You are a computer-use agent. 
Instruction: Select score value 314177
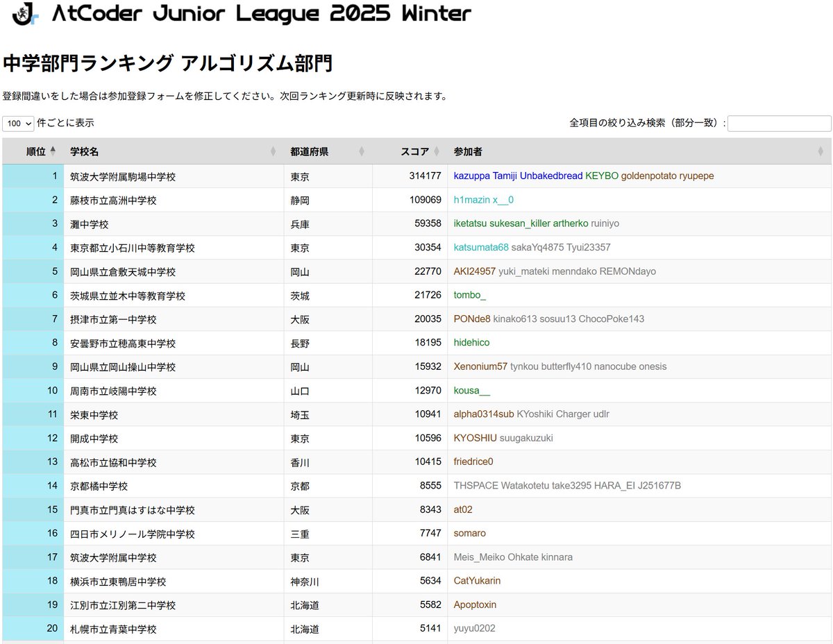[x=426, y=176]
